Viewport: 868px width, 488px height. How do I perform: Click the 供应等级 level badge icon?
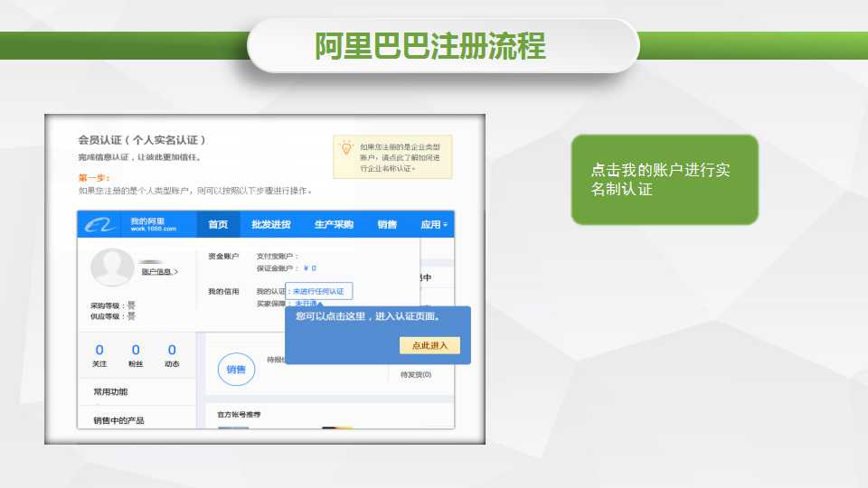[x=131, y=316]
